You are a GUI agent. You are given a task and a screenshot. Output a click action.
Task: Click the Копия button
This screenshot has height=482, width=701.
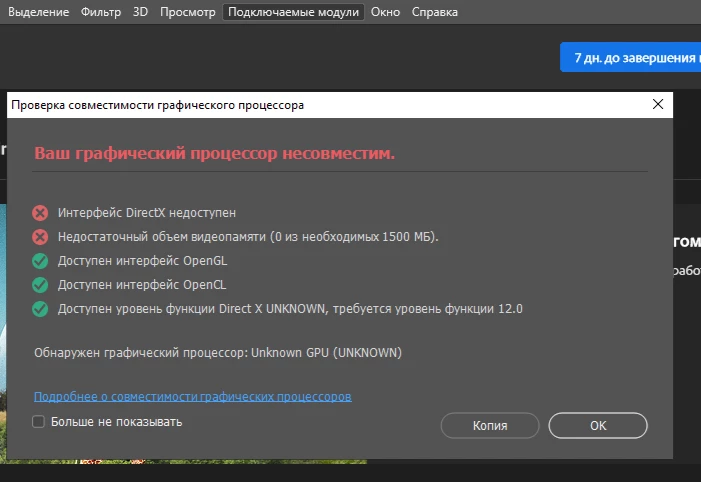(490, 425)
